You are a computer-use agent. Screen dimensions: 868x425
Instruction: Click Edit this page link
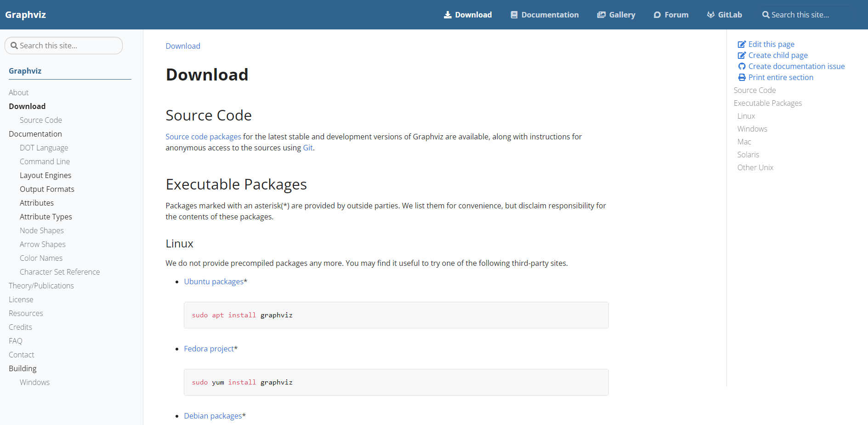click(x=771, y=44)
